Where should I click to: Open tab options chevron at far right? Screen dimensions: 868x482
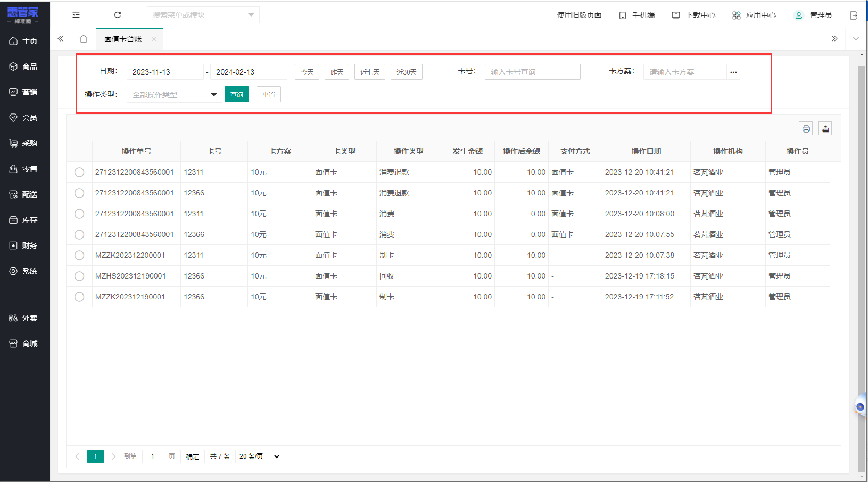pos(856,39)
